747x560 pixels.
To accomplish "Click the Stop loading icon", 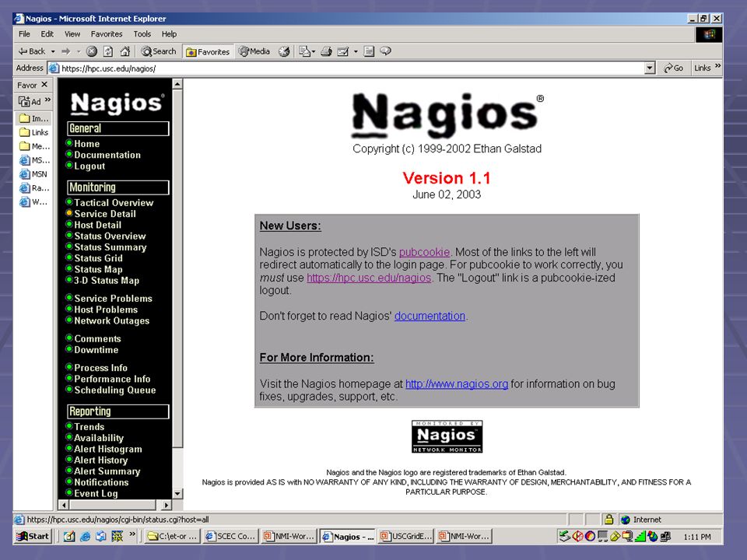I will point(92,51).
